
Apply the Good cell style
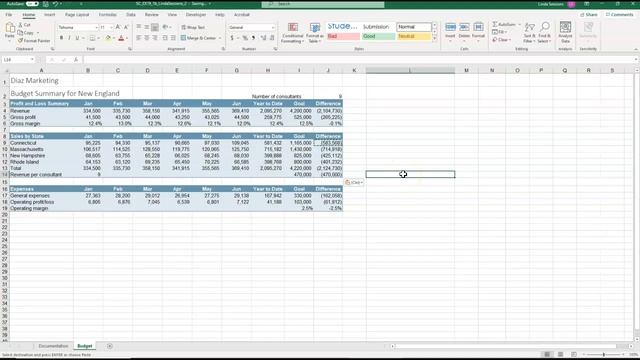[379, 36]
